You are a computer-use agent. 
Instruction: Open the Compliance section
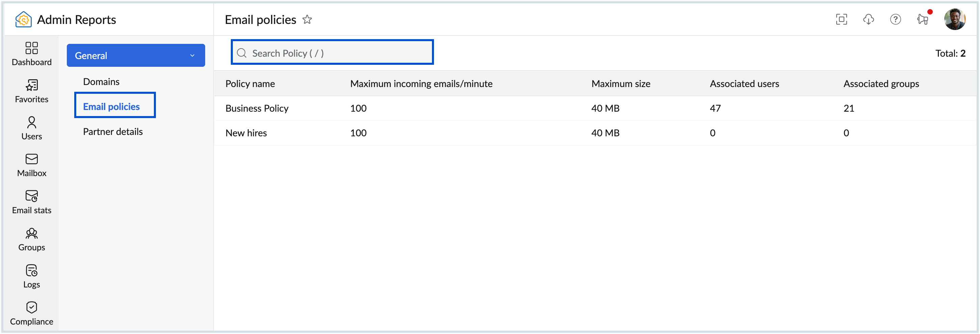(32, 313)
